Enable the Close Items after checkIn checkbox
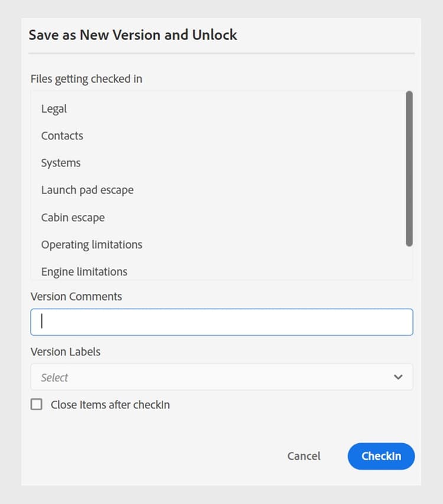The image size is (443, 504). pos(37,404)
